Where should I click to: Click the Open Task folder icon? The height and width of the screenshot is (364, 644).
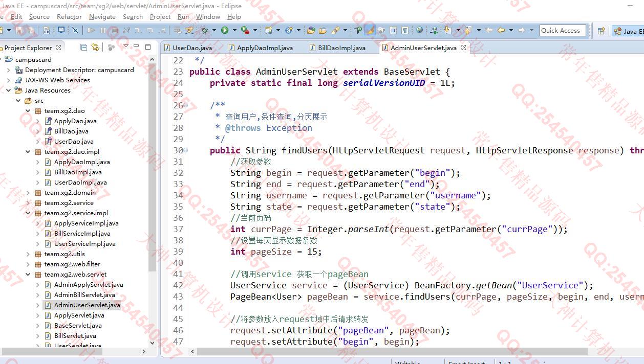pyautogui.click(x=323, y=30)
